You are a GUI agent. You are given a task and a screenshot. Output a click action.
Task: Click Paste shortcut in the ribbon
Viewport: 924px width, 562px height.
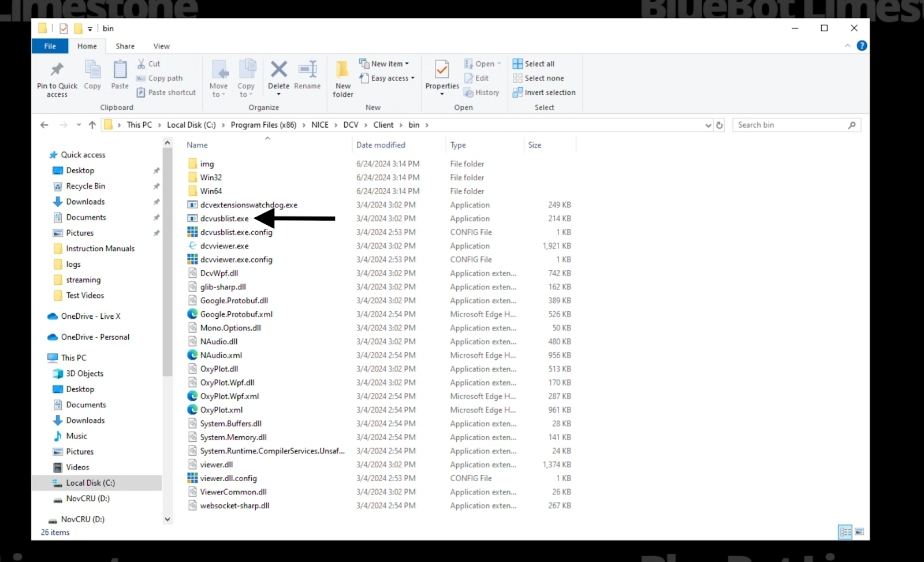coord(166,92)
